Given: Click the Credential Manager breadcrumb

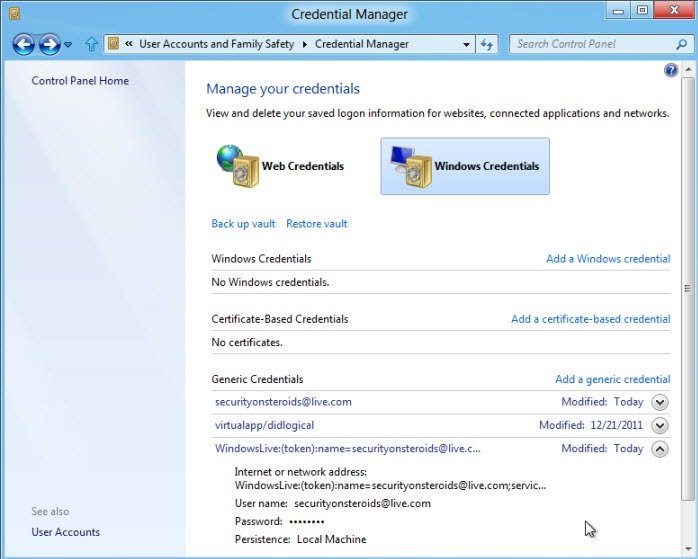Looking at the screenshot, I should 361,44.
